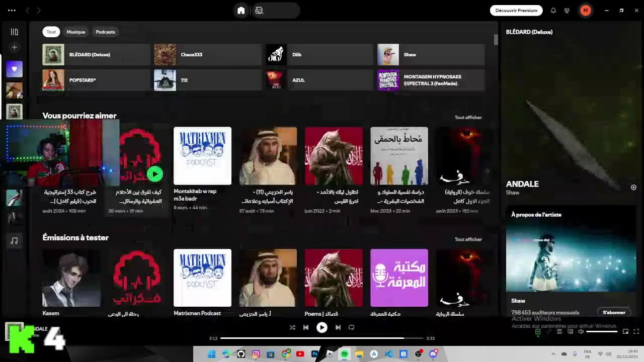Open lyrics microphone icon
The image size is (644, 362).
[x=549, y=332]
